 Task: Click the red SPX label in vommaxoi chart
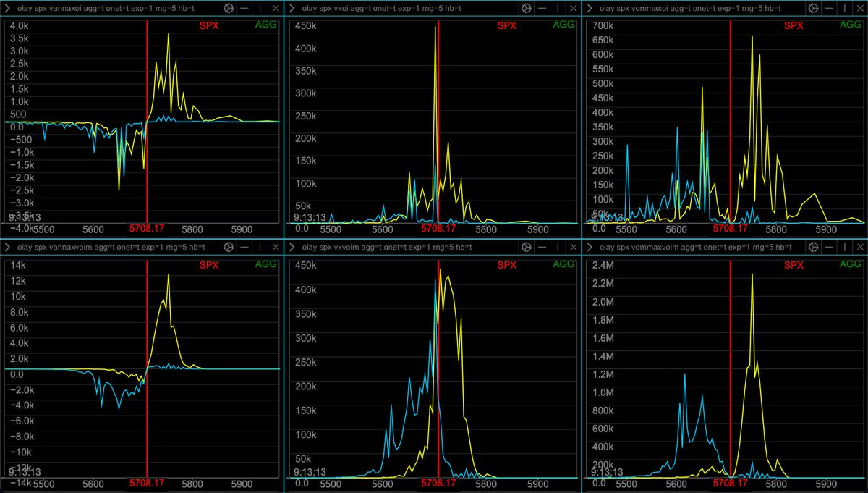coord(793,25)
